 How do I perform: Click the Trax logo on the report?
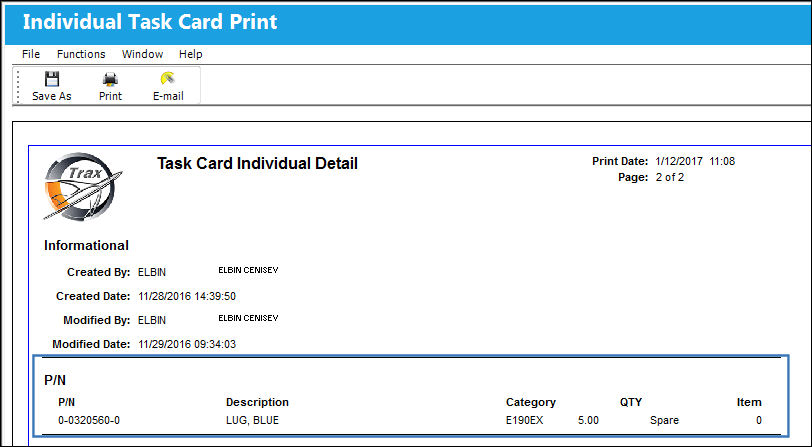pos(83,186)
